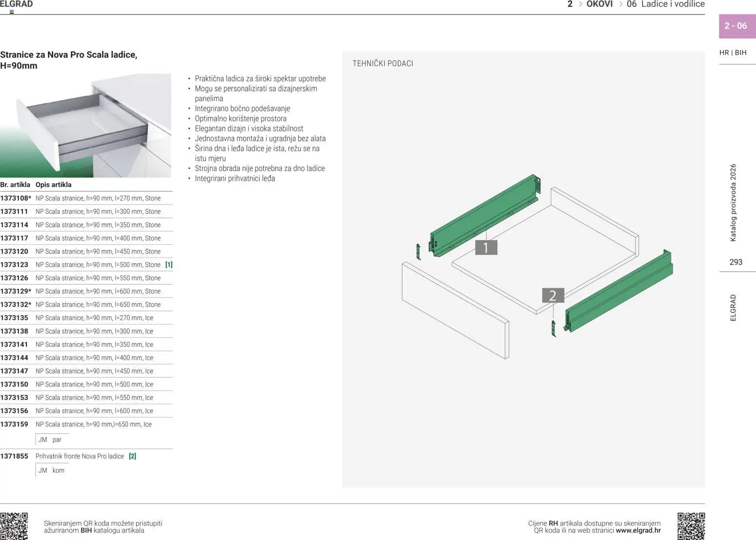Viewport: 756px width, 540px height.
Task: Click the TEHNIČKI PODACI panel heading
Action: coord(383,63)
